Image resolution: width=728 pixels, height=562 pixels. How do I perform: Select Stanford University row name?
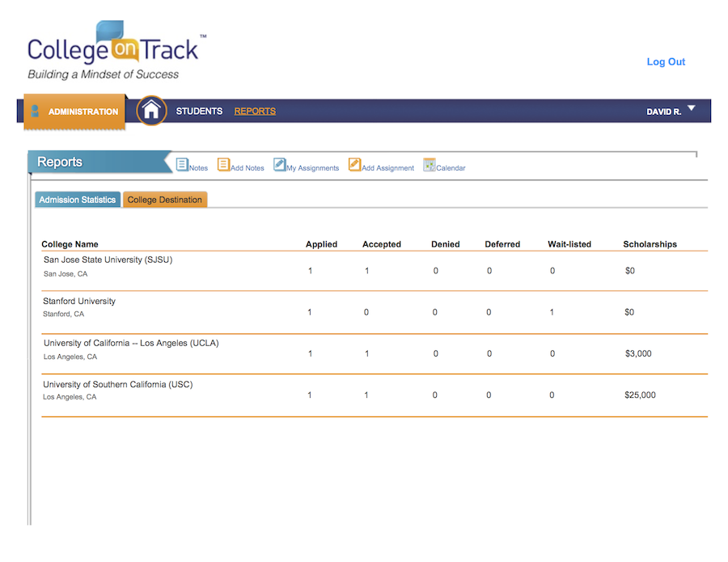coord(79,301)
